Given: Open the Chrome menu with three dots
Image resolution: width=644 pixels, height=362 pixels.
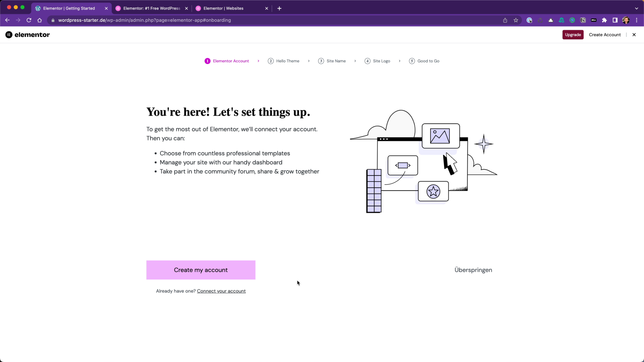Looking at the screenshot, I should point(637,20).
